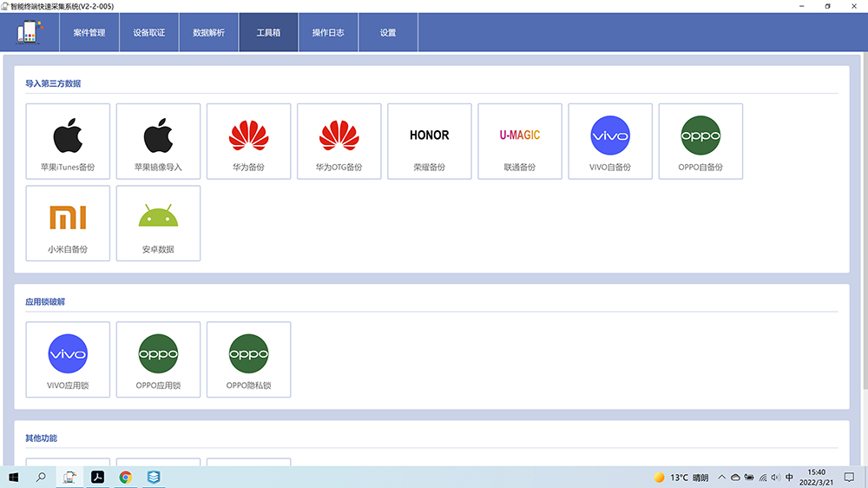Image resolution: width=868 pixels, height=488 pixels.
Task: Open 苹果iTunes备份 import tile
Action: 68,142
